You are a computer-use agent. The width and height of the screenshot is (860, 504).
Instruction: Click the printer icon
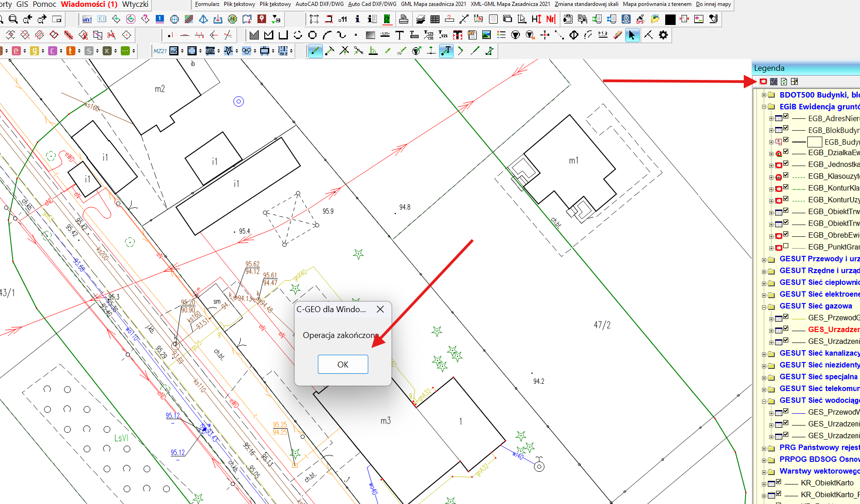pos(403,19)
